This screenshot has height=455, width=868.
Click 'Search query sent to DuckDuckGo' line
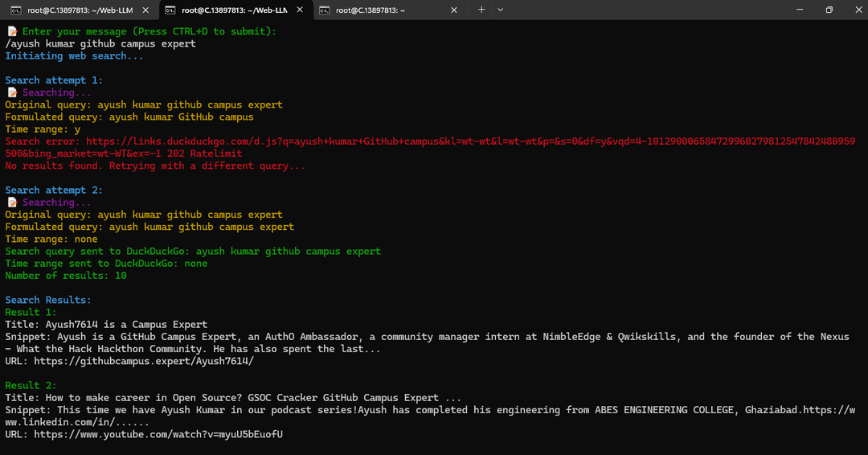tap(193, 252)
